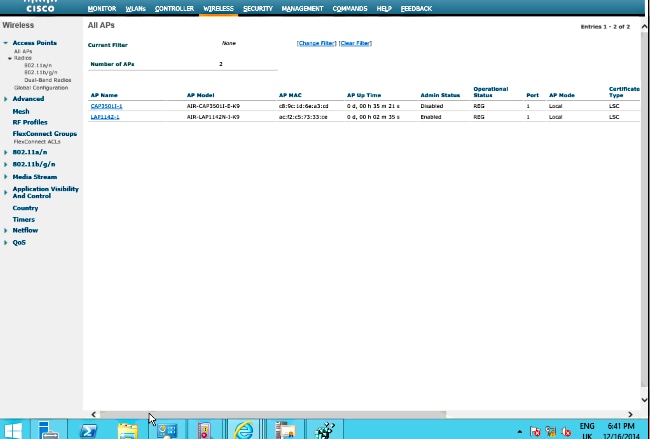Click the horizontal scrollbar left arrow
Screen dimensions: 650x439
94,414
